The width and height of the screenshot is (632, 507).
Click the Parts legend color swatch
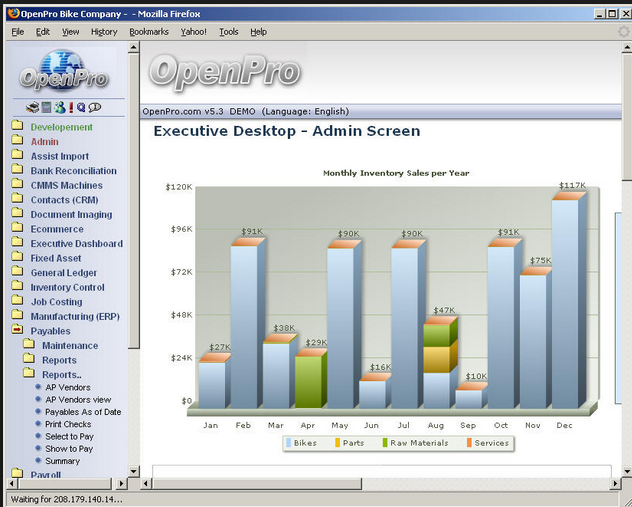pos(337,443)
